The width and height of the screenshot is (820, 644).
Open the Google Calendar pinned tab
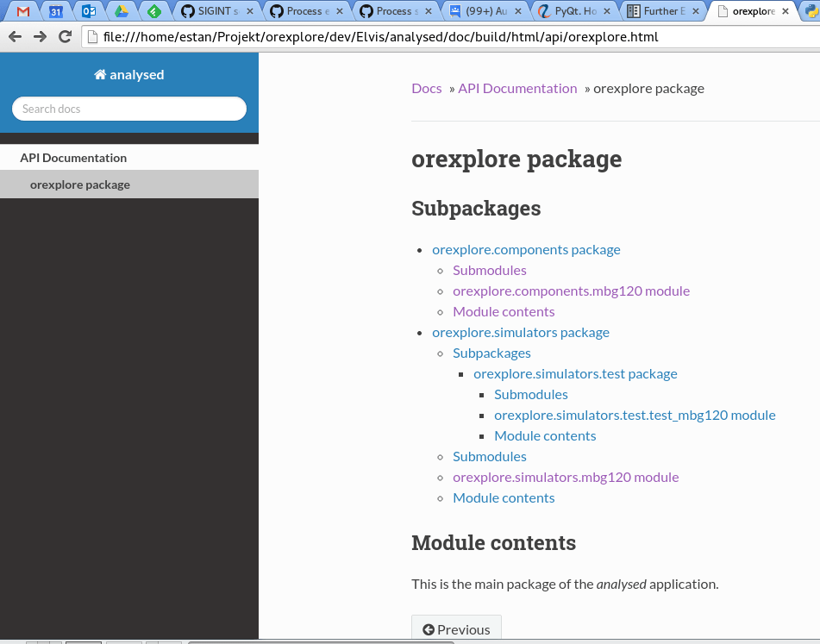point(56,11)
